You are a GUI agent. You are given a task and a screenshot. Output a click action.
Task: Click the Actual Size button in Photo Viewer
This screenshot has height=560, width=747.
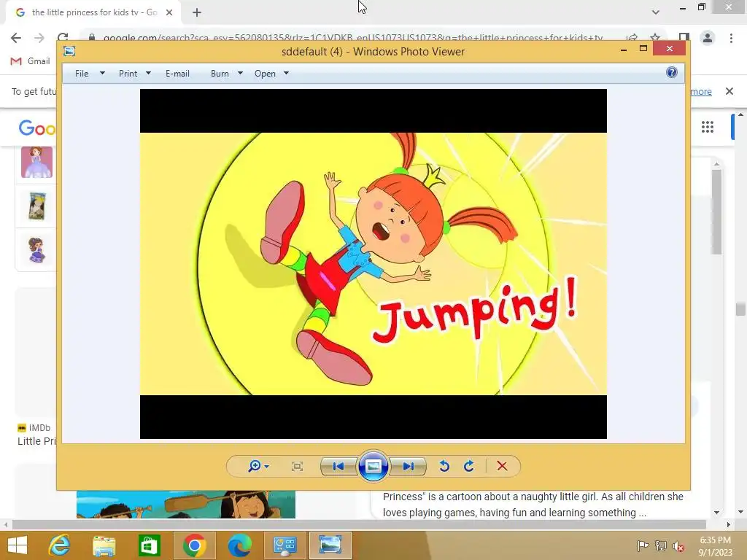pyautogui.click(x=297, y=466)
